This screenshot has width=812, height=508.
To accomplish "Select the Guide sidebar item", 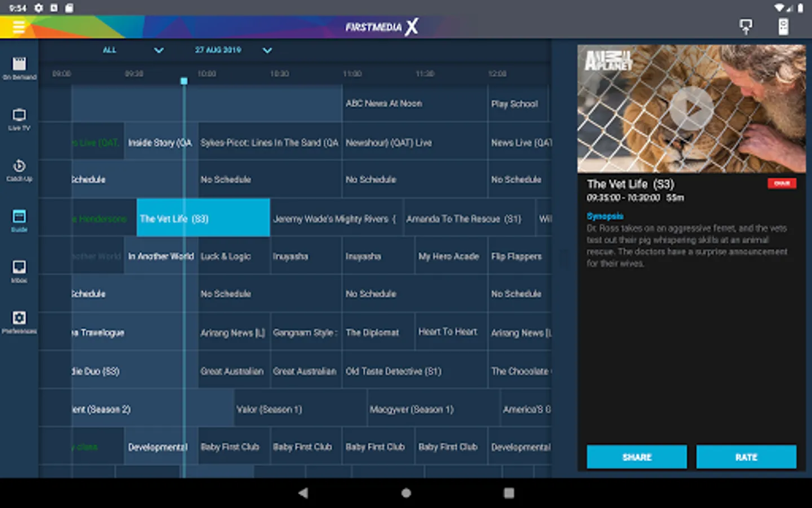I will [x=19, y=221].
